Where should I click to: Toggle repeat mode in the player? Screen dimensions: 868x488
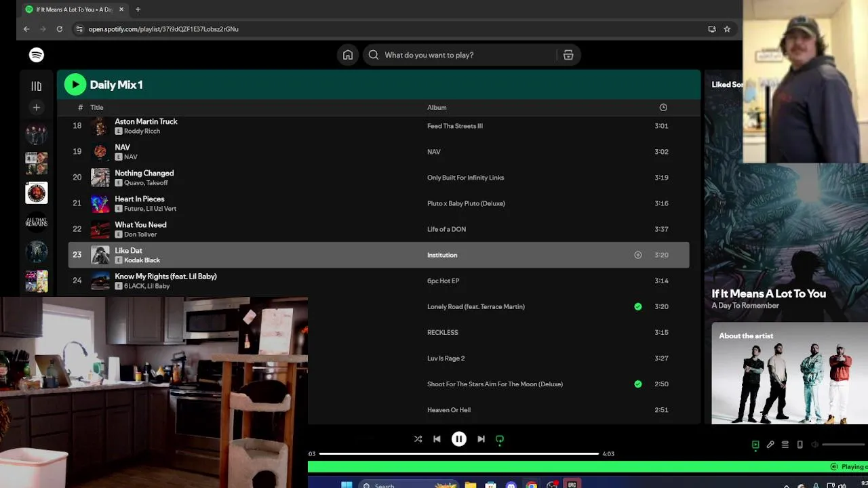pos(500,439)
